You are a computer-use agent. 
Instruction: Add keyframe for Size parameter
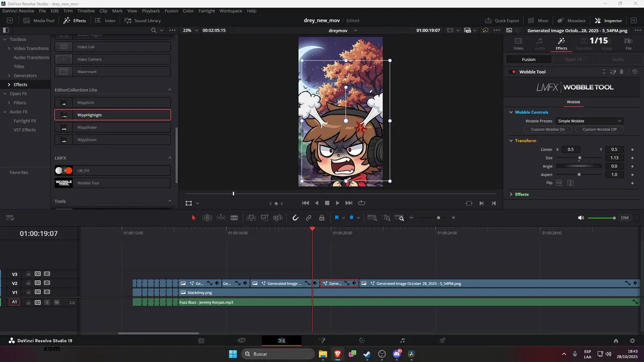click(632, 158)
